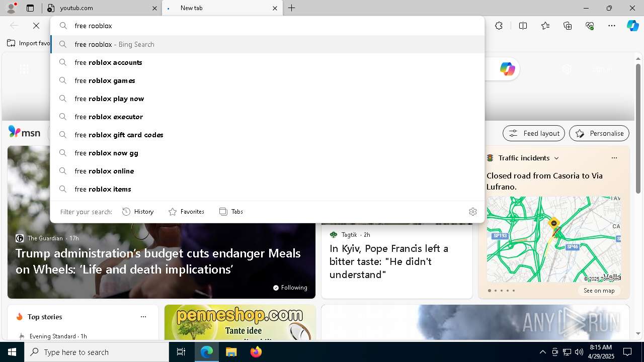Pick 'free roblox play now' suggestion
The height and width of the screenshot is (362, 644).
pyautogui.click(x=267, y=99)
